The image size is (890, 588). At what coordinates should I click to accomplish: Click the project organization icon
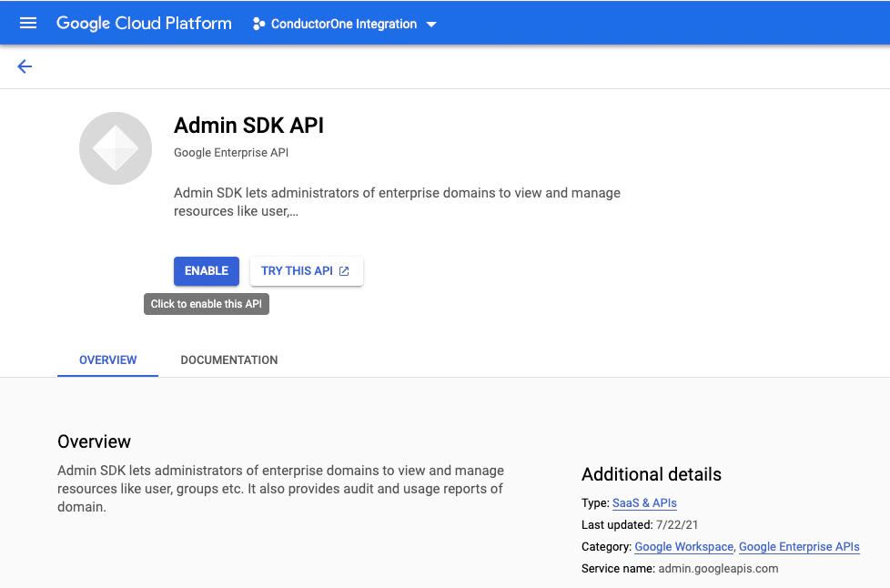(259, 24)
